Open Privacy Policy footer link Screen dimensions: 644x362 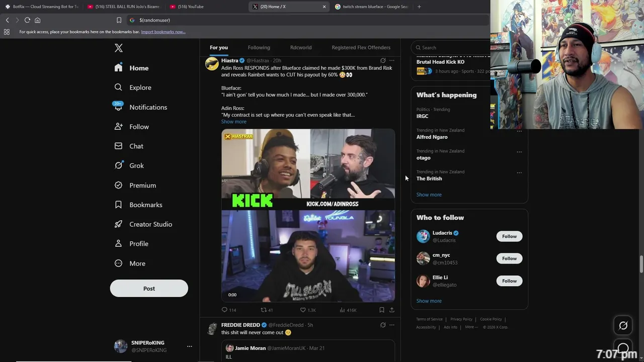point(461,319)
